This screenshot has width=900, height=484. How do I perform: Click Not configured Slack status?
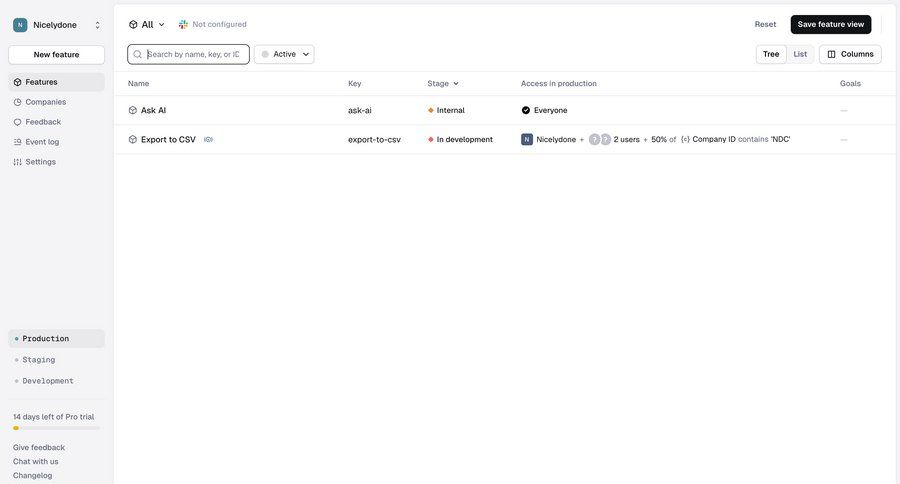(x=219, y=24)
